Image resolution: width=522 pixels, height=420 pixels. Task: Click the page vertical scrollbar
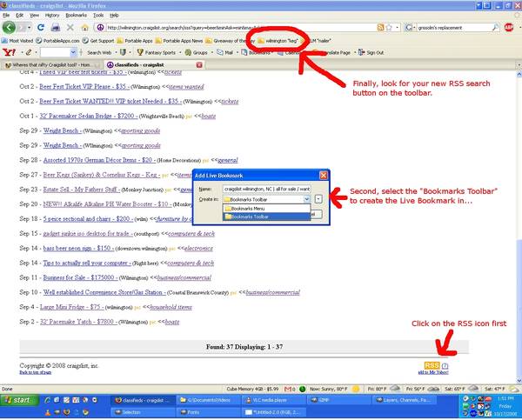pyautogui.click(x=519, y=226)
